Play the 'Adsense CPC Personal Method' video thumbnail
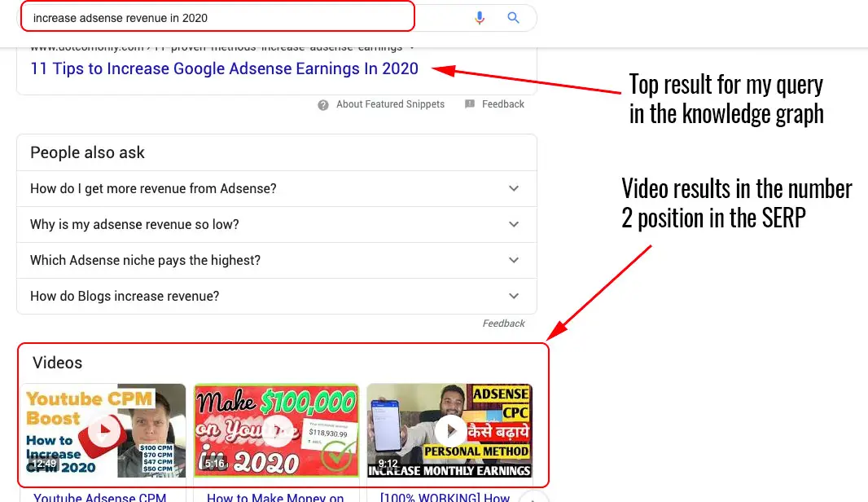This screenshot has height=502, width=868. point(449,430)
